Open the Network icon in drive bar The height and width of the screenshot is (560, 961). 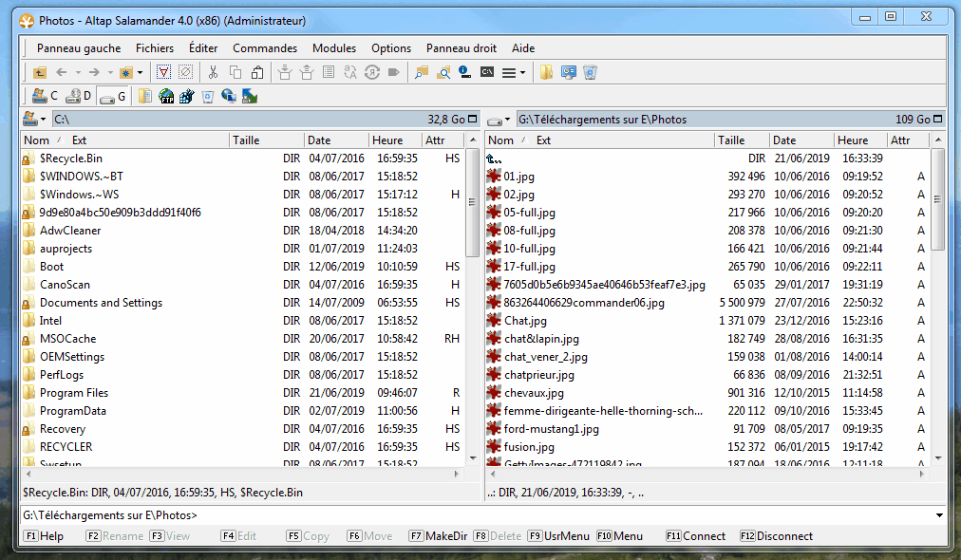[229, 96]
